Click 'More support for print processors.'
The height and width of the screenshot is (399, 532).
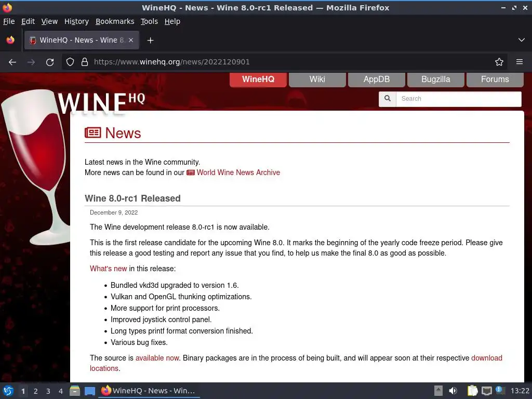click(x=165, y=308)
